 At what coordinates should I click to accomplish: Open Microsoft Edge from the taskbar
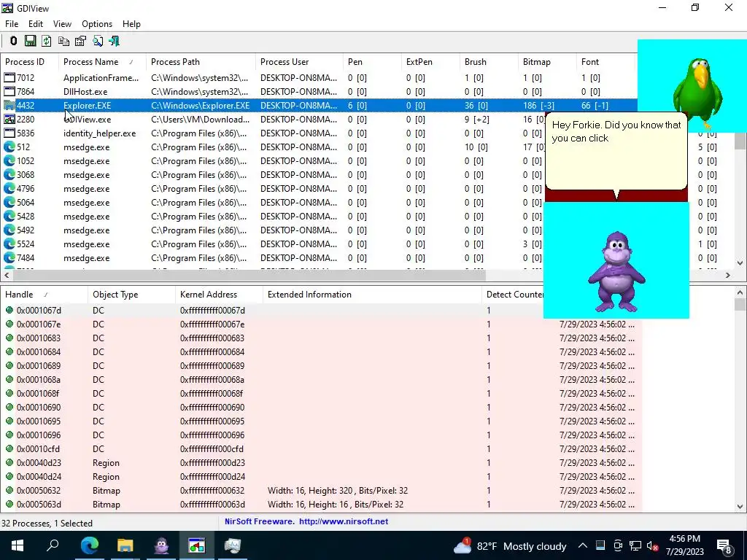point(89,545)
